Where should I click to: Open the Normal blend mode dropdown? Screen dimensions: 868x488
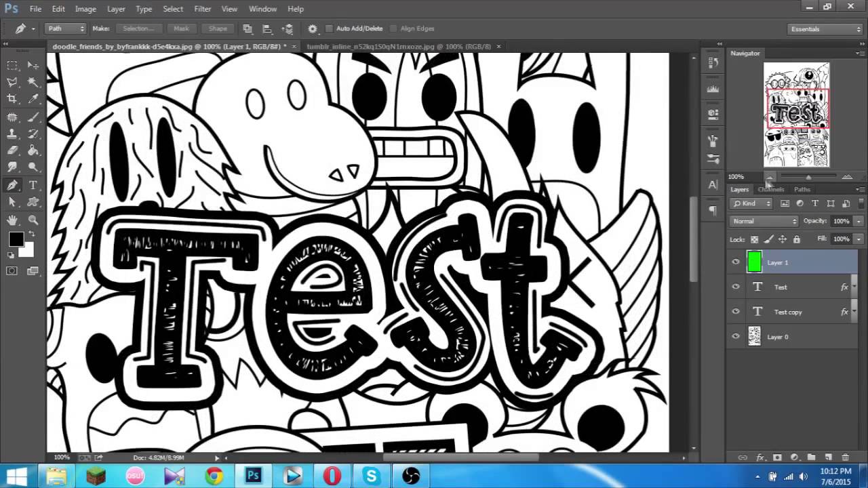coord(764,221)
